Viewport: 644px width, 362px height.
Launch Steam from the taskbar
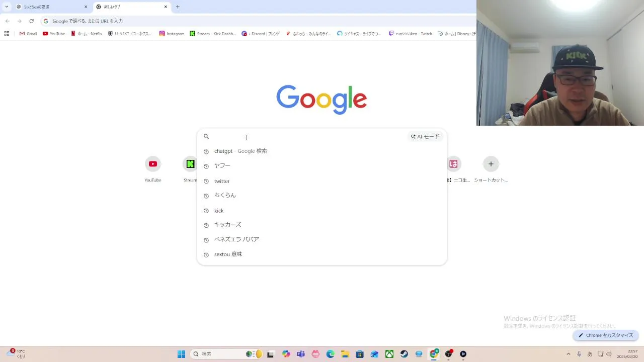(404, 354)
